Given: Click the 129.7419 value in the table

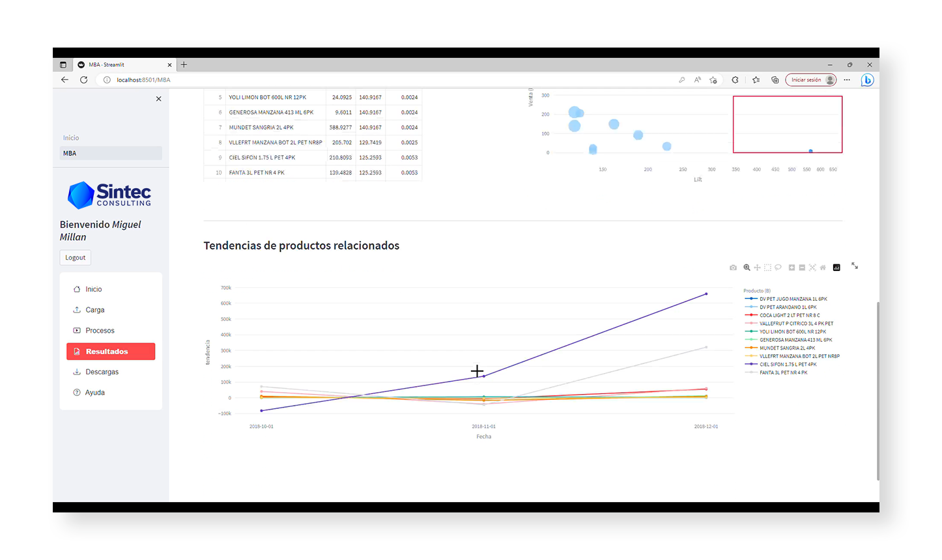Looking at the screenshot, I should click(x=370, y=143).
